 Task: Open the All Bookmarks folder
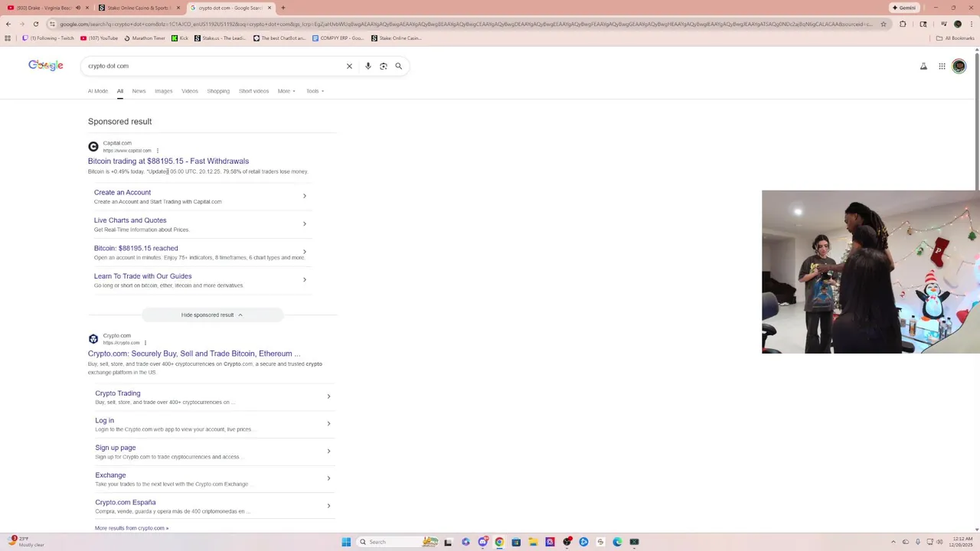tap(955, 38)
